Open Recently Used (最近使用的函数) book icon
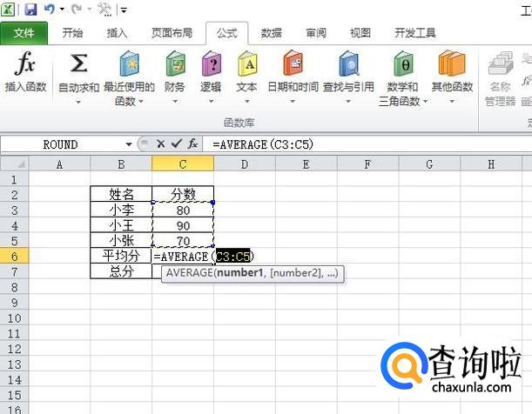Viewport: 532px width, 414px height. [129, 63]
